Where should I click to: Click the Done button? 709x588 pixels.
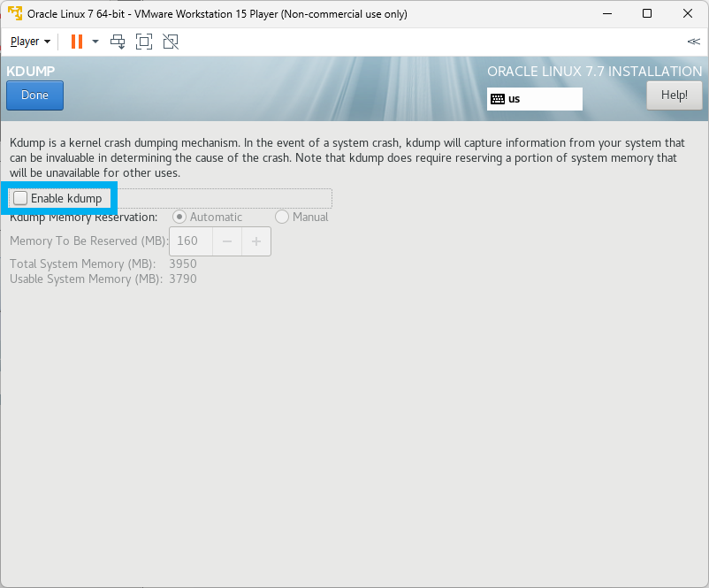(x=34, y=95)
